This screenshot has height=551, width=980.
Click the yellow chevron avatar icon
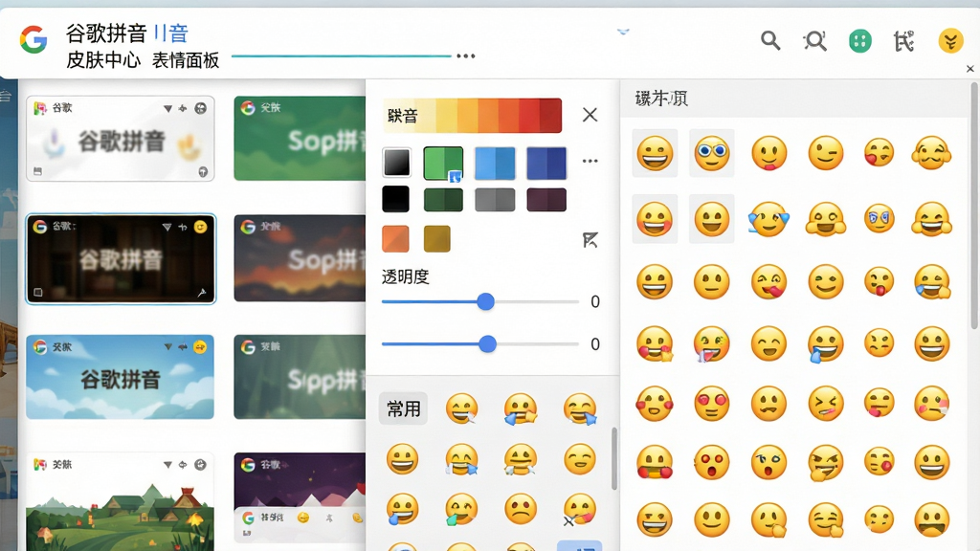(x=950, y=41)
